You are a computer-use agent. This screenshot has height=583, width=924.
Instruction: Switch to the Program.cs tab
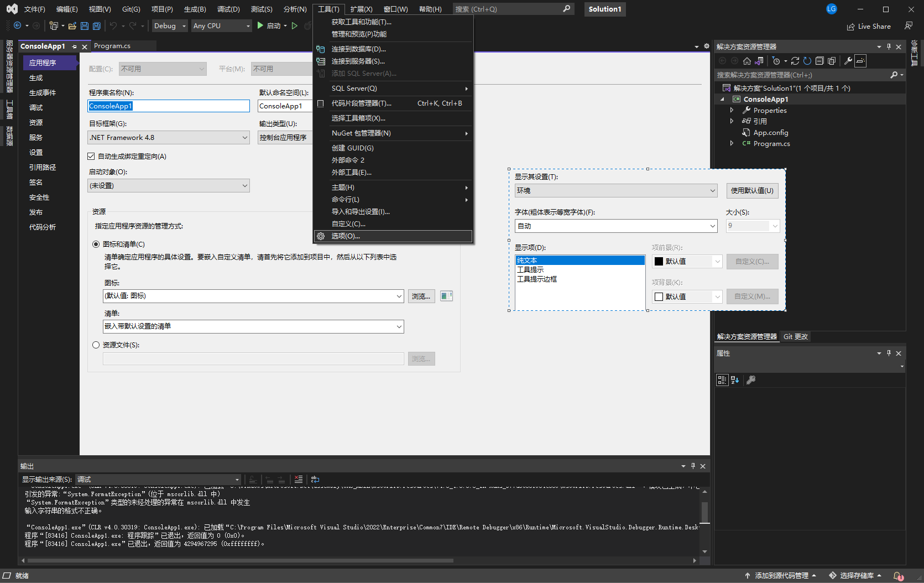tap(112, 46)
